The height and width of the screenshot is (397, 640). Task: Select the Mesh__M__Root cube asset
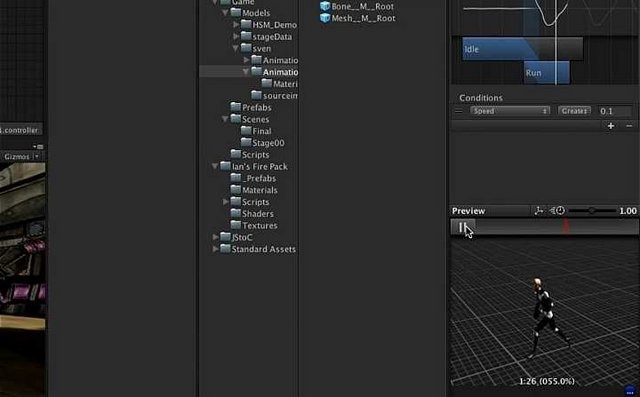point(358,18)
